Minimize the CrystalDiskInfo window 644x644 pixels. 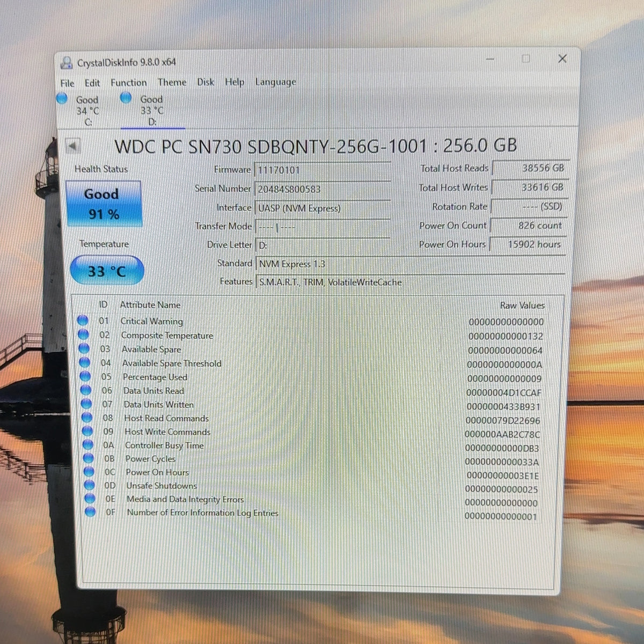click(489, 59)
